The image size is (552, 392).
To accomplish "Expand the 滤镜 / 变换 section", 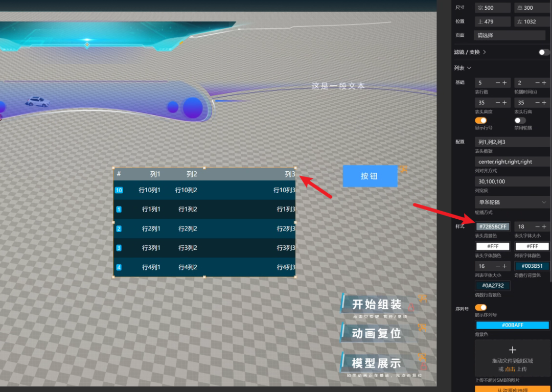I will (470, 52).
